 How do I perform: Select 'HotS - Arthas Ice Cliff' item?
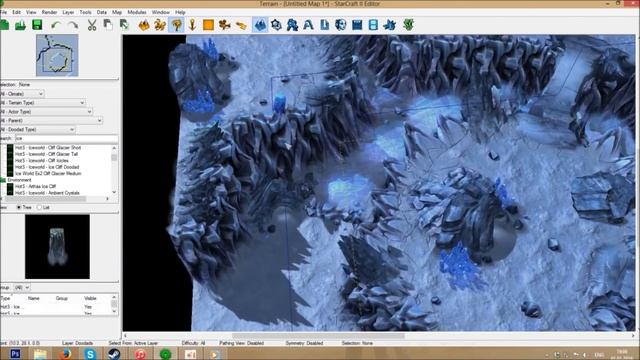pos(35,187)
